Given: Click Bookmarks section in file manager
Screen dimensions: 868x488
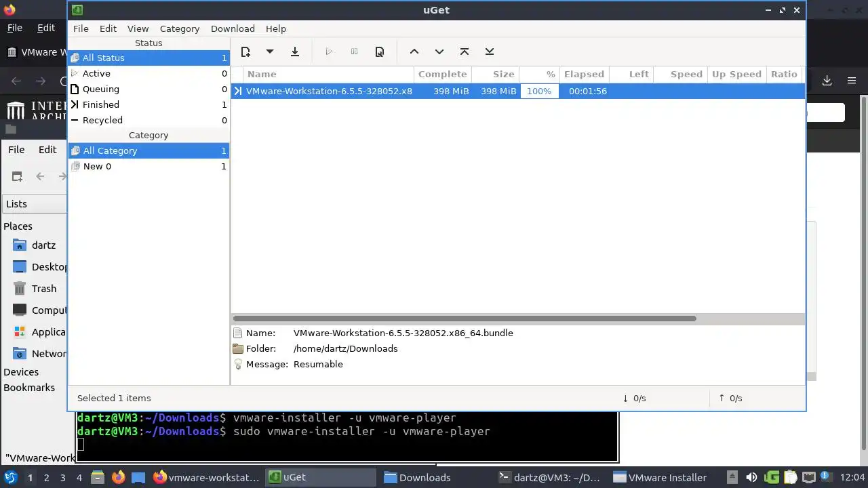Looking at the screenshot, I should point(29,388).
